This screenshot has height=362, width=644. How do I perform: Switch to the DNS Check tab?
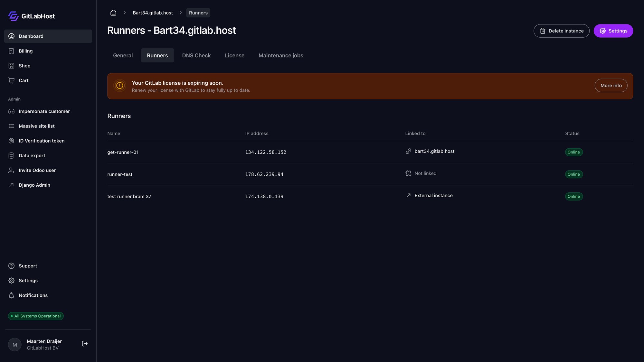click(196, 55)
